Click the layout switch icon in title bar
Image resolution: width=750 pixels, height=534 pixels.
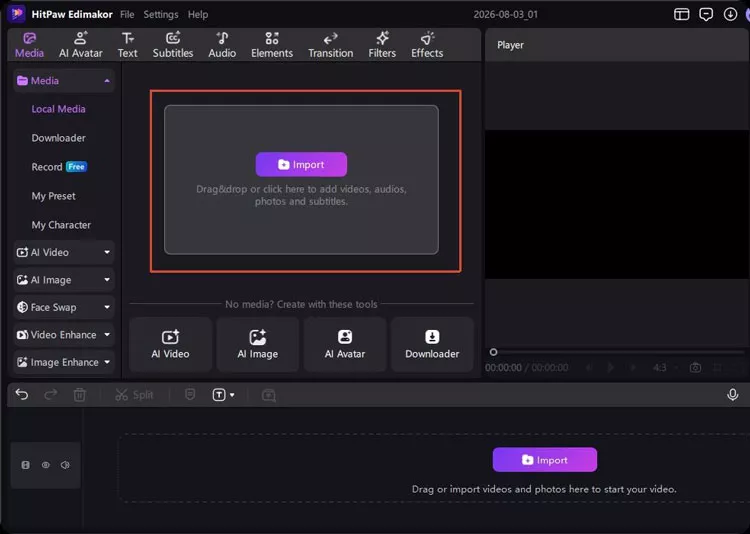(x=682, y=14)
